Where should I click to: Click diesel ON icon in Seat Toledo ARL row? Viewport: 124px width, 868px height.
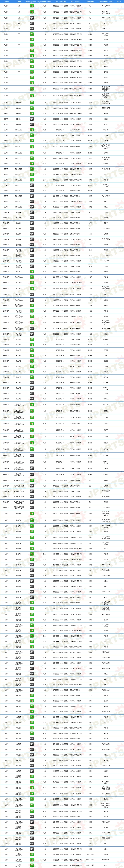[32, 201]
